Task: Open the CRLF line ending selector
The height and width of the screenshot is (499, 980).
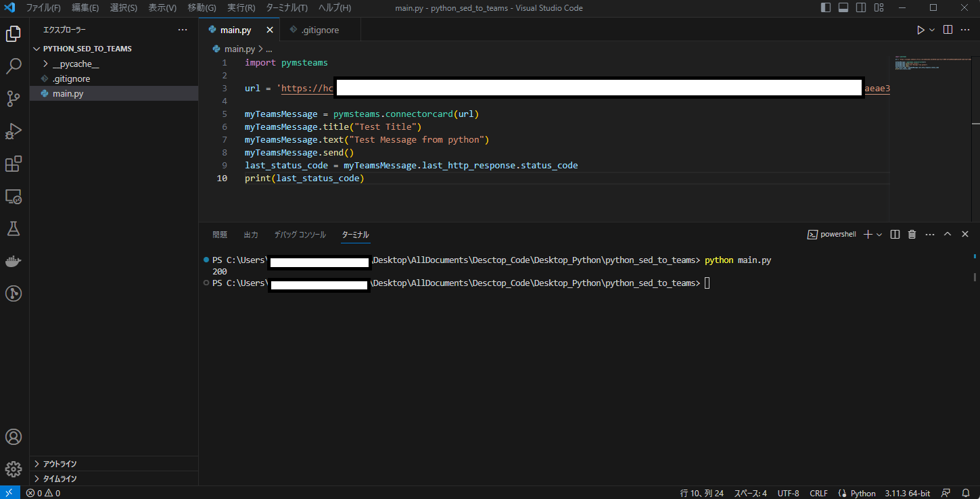Action: [x=818, y=493]
